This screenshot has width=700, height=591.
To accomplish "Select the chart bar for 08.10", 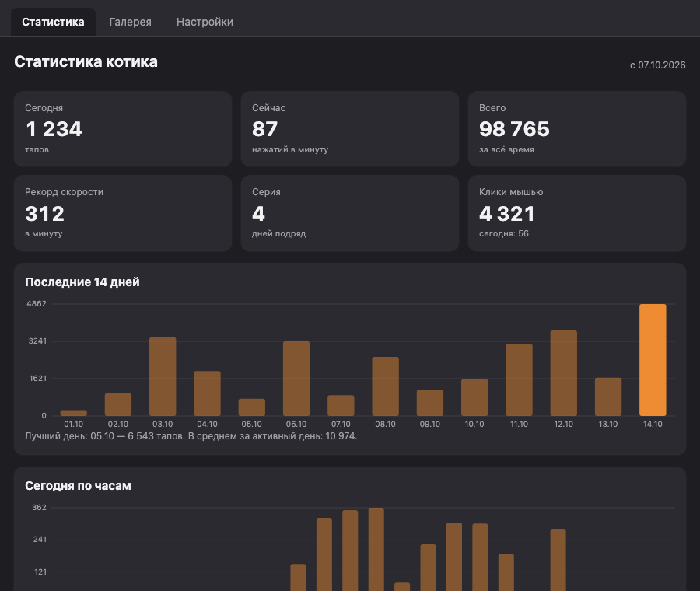I will [385, 386].
